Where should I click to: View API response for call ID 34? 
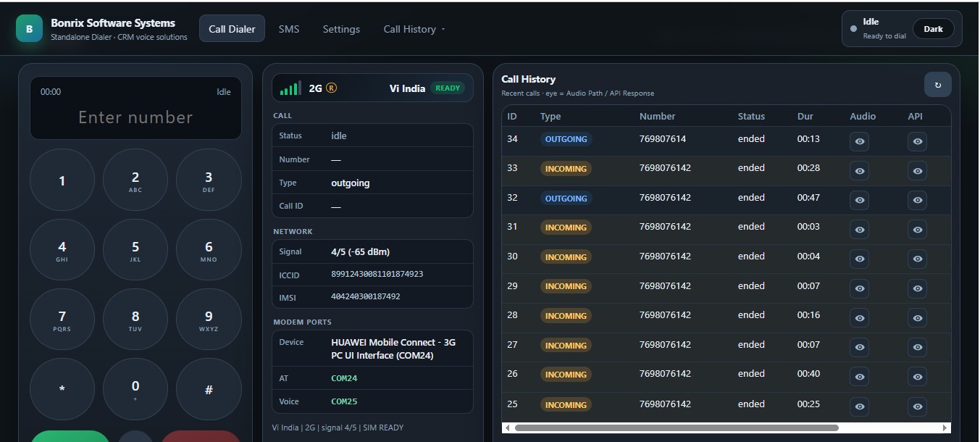pyautogui.click(x=917, y=141)
